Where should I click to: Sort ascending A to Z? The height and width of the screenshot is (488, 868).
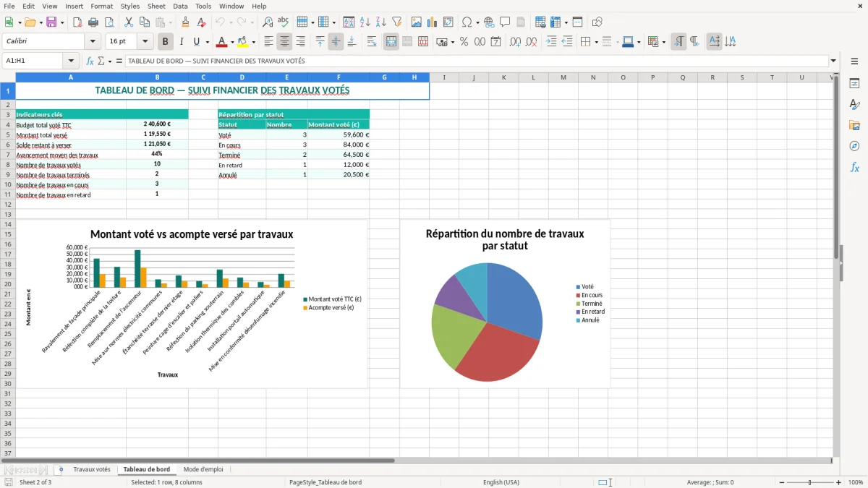tap(365, 22)
